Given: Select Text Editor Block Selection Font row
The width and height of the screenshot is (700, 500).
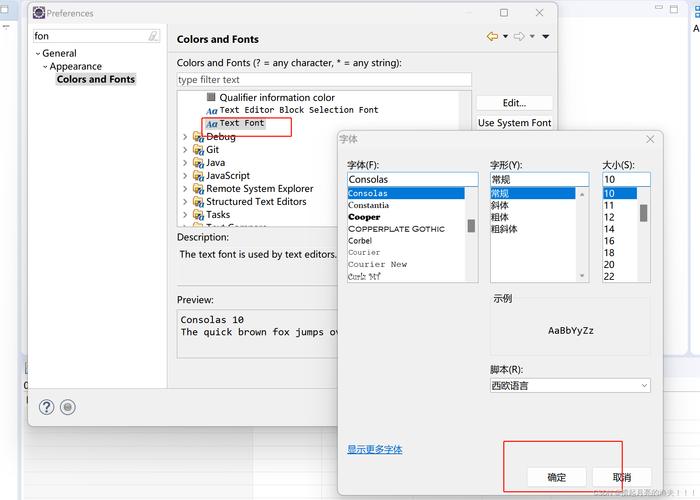Looking at the screenshot, I should coord(292,110).
